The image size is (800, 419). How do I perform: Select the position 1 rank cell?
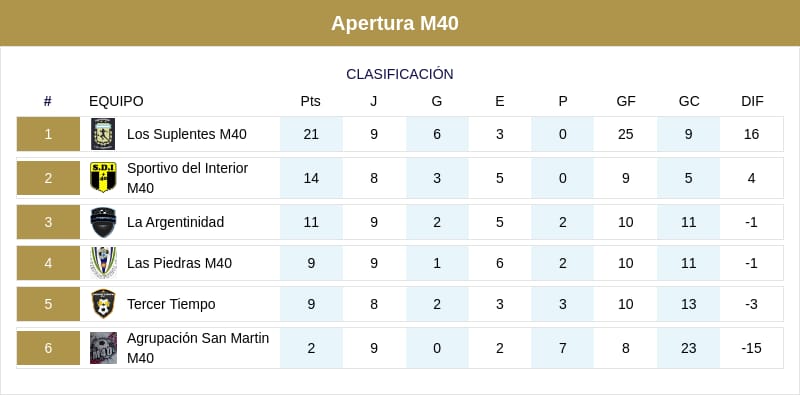[x=48, y=134]
